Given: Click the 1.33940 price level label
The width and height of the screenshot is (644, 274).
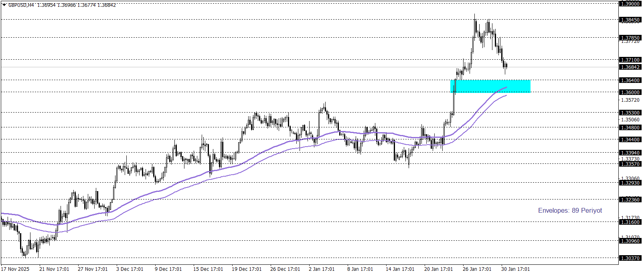Looking at the screenshot, I should [x=630, y=153].
